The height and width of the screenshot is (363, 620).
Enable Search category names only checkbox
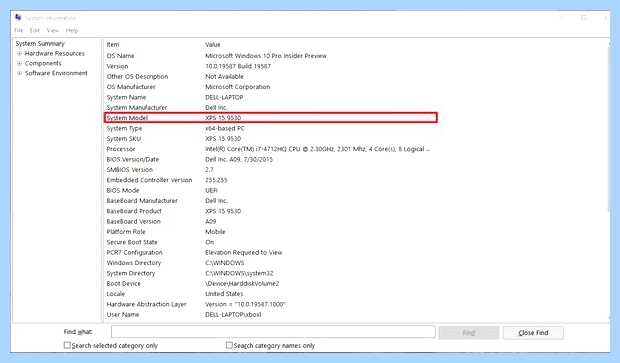(229, 345)
